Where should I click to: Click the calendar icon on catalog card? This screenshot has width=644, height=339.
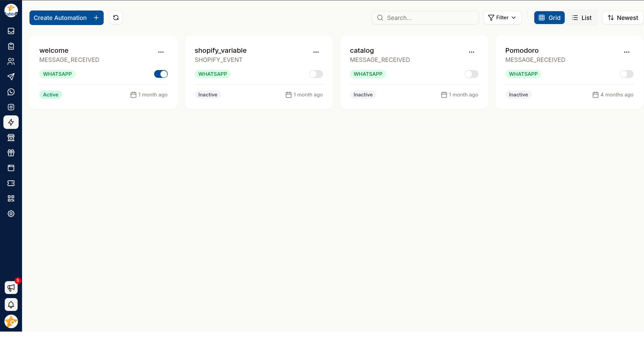click(x=444, y=95)
